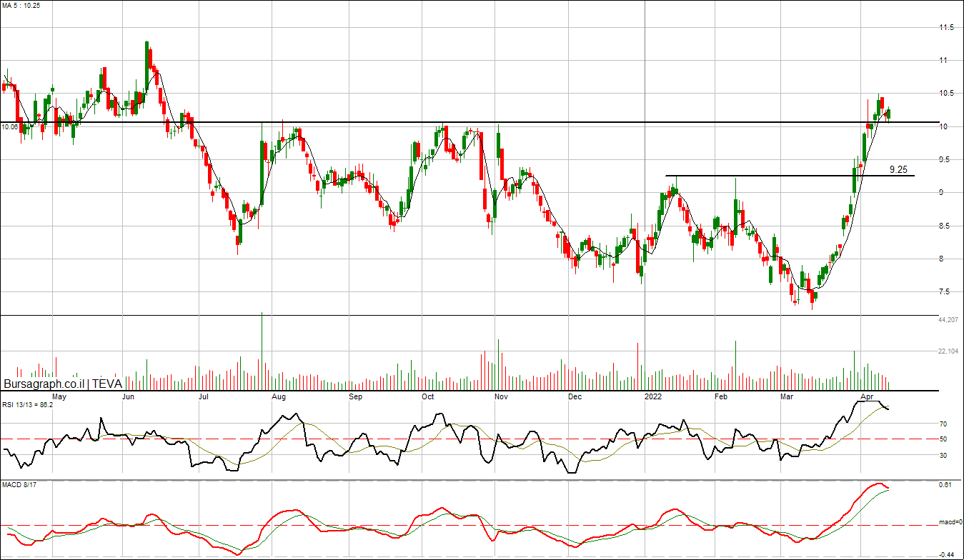This screenshot has height=560, width=964.
Task: Select the 22,104 volume axis label
Action: tap(948, 351)
